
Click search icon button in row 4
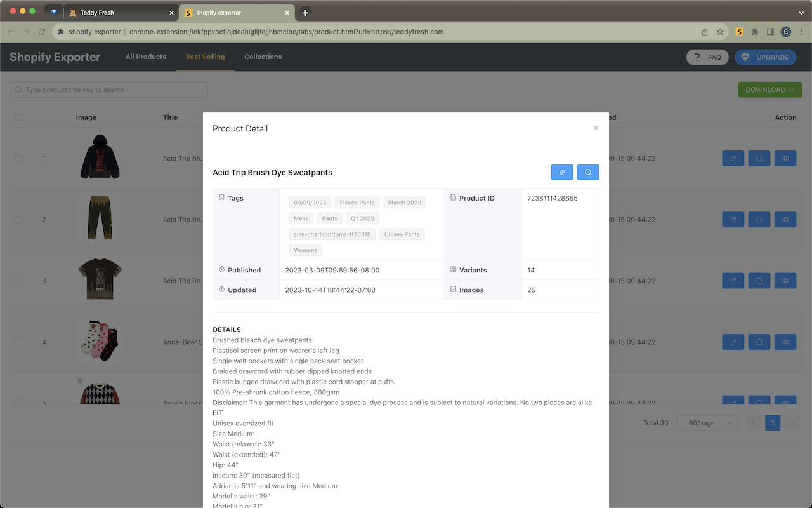[759, 342]
